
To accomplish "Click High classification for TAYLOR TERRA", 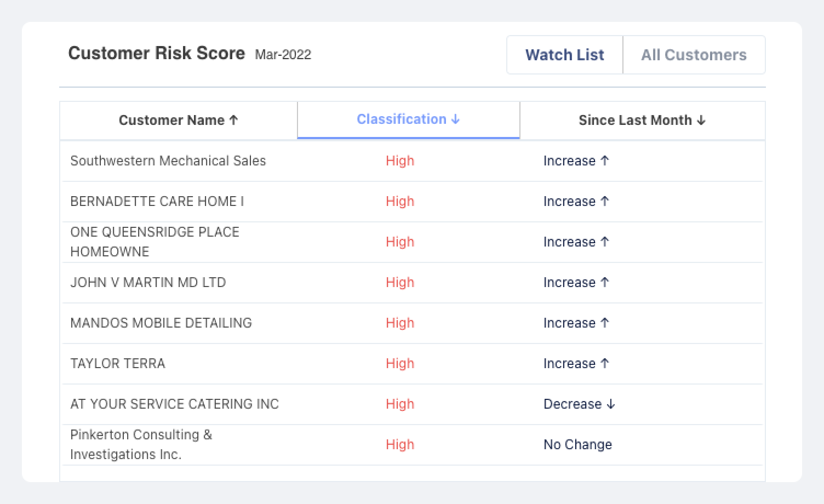I will [400, 364].
